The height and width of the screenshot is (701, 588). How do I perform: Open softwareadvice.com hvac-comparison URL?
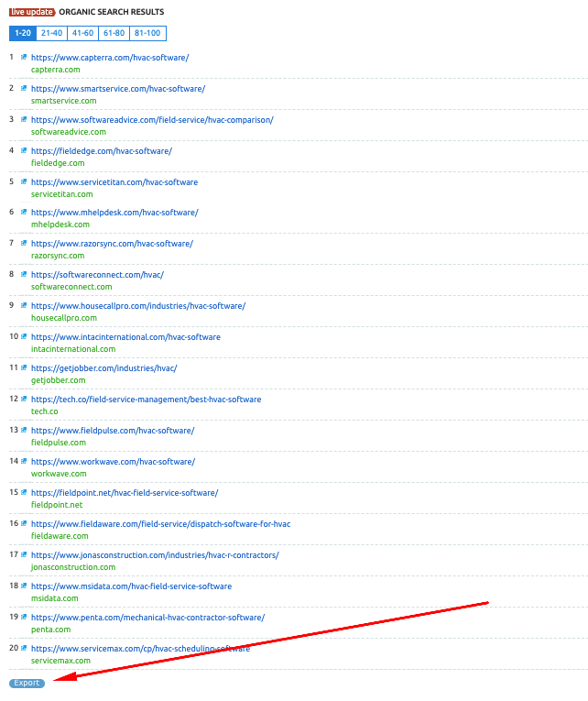(152, 120)
